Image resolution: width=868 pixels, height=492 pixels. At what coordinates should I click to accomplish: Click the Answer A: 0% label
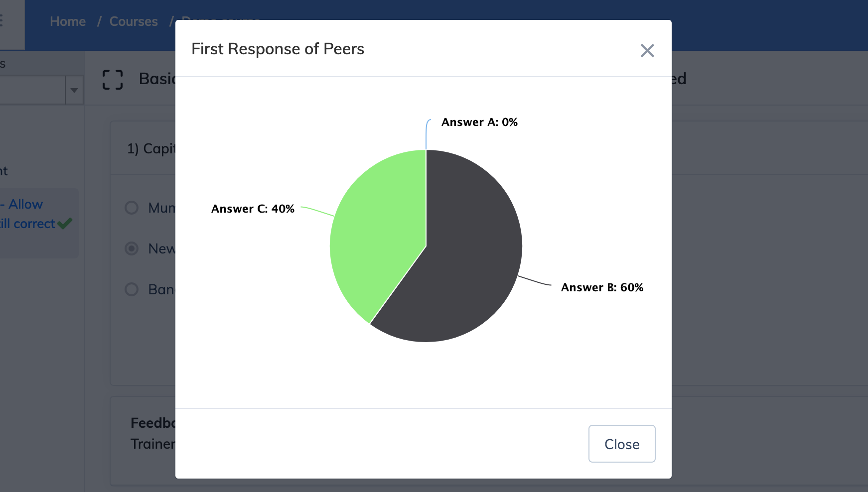479,122
